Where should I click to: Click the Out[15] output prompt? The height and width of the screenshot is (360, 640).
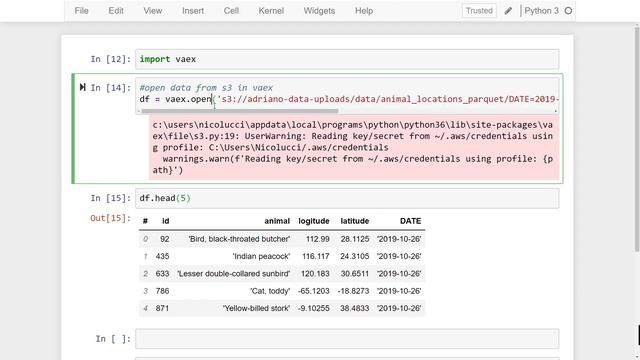pyautogui.click(x=111, y=218)
